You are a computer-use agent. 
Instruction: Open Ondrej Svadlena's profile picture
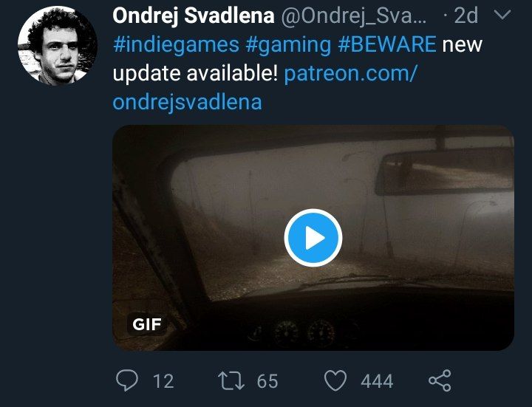pyautogui.click(x=58, y=45)
